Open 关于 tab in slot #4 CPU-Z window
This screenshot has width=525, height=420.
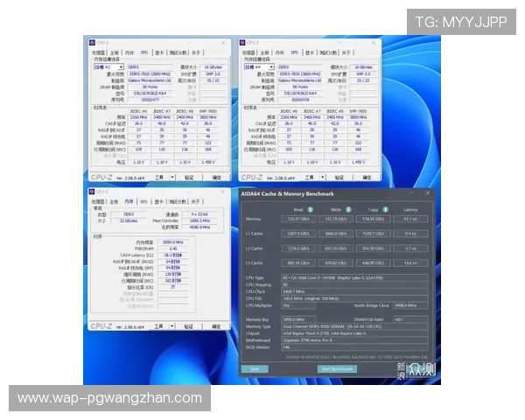point(346,52)
